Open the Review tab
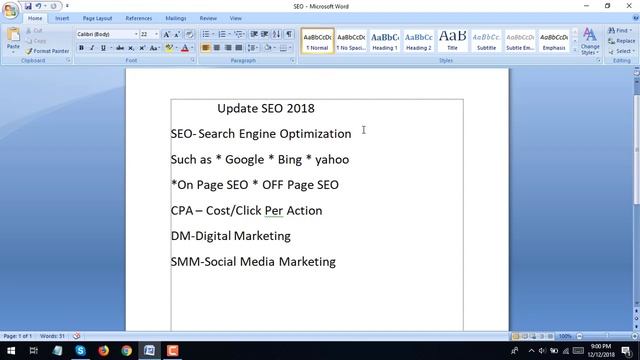 tap(208, 18)
